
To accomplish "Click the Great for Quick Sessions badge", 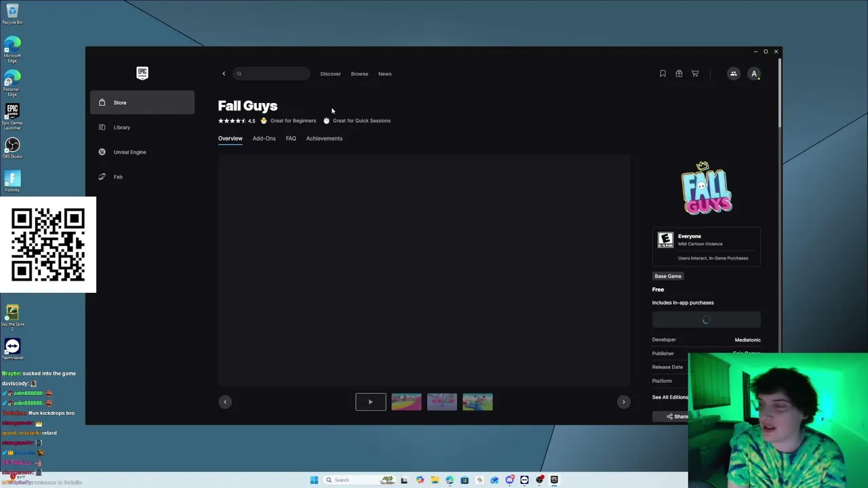I will [357, 121].
